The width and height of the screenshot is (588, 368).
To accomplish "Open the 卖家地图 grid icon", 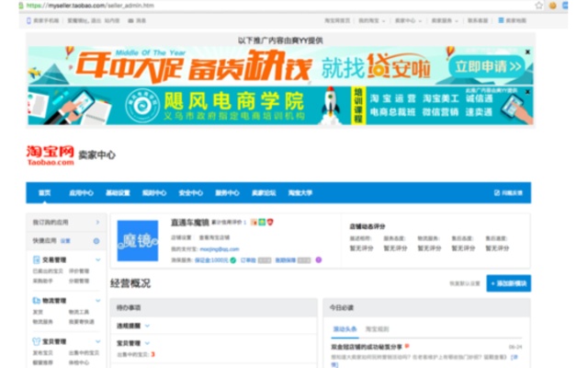I will (501, 20).
